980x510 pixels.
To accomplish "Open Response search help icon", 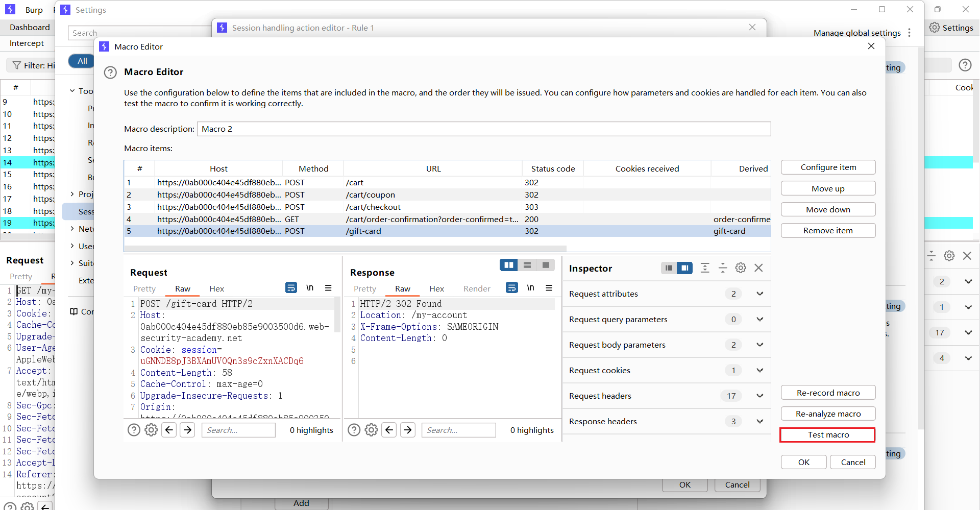I will click(354, 430).
